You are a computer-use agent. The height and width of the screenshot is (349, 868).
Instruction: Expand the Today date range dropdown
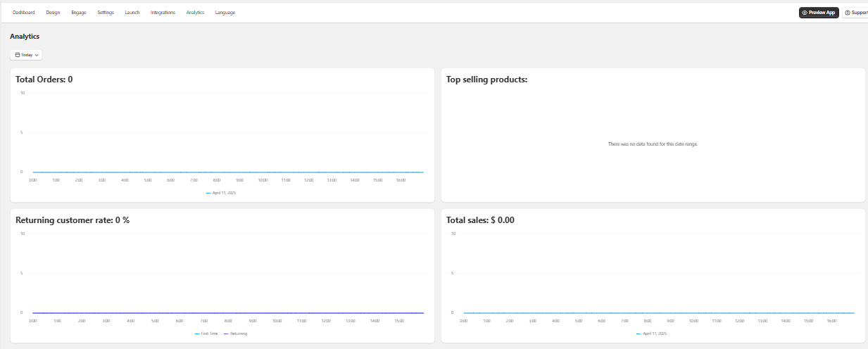click(26, 54)
